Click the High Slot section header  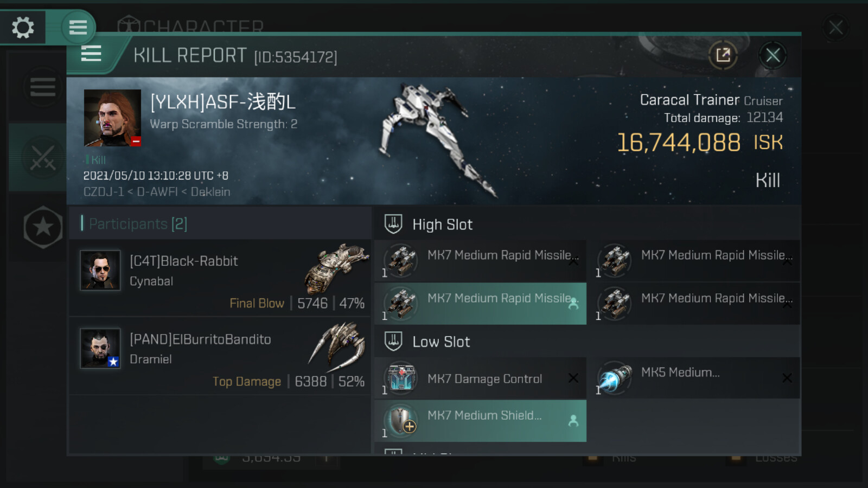(x=442, y=224)
